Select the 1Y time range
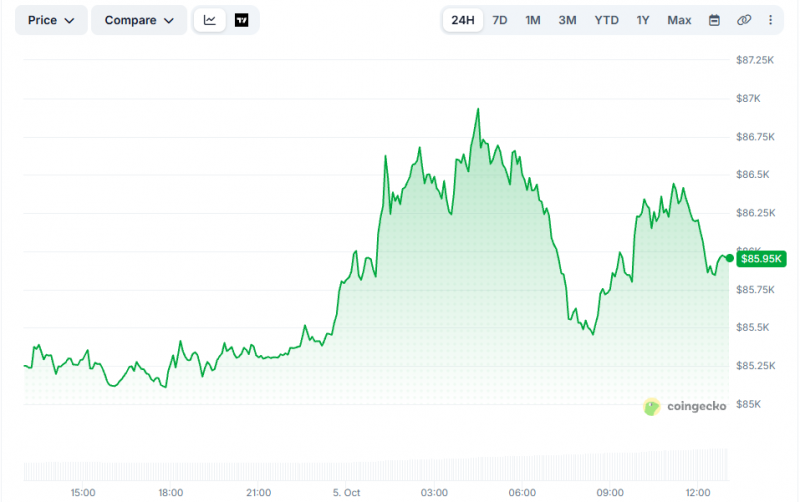Viewport: 800px width, 502px height. pos(643,20)
